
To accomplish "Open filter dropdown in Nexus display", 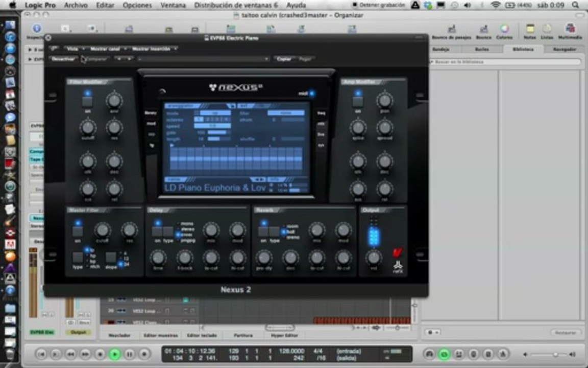I will [x=286, y=112].
